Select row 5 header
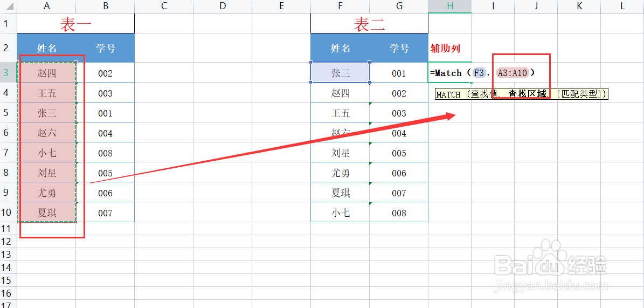 (8, 112)
